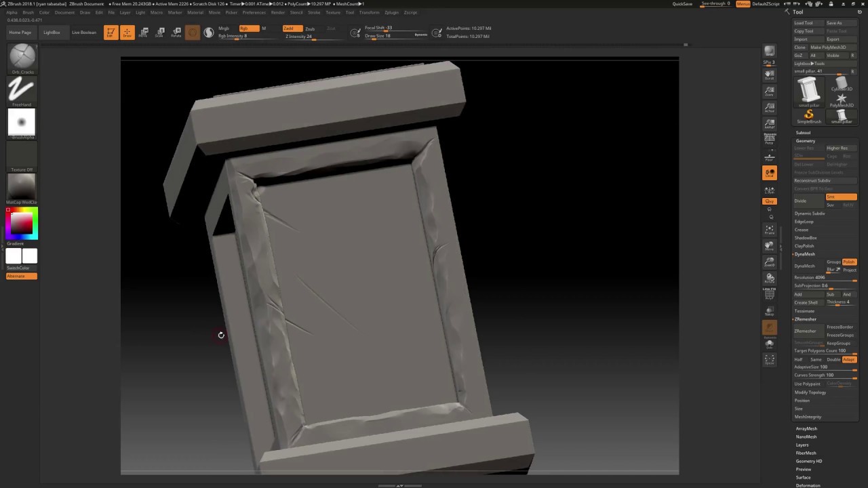This screenshot has width=868, height=488.
Task: Open the Stroke menu
Action: pyautogui.click(x=314, y=12)
